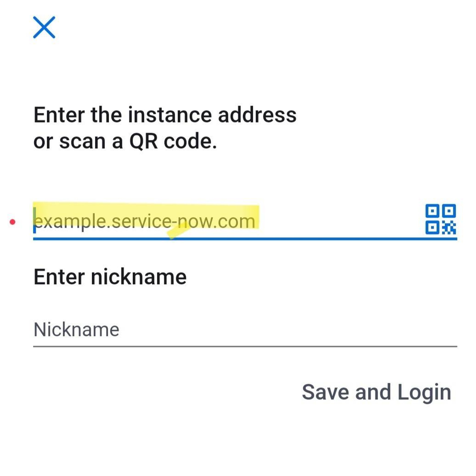Click the gray underline beneath Nickname
Viewport: 476px width, 476px height.
245,346
